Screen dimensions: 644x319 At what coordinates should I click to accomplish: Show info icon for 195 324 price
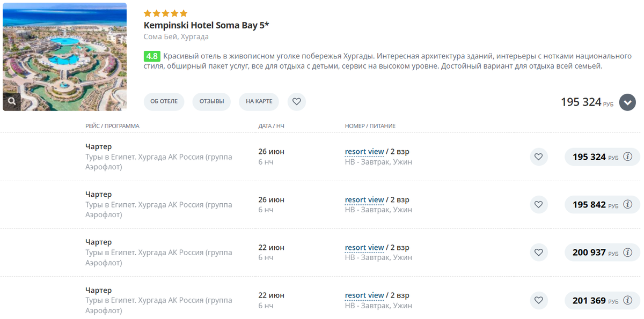pos(628,157)
